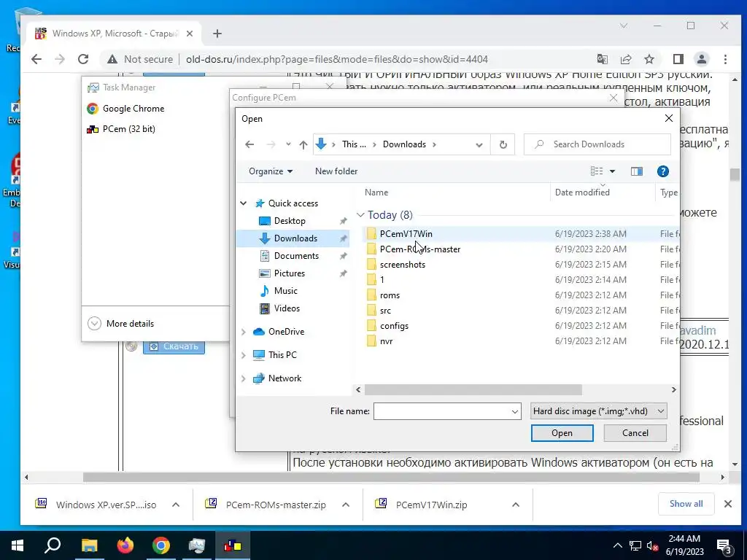Image resolution: width=747 pixels, height=560 pixels.
Task: Collapse the Today (8) group
Action: coord(360,215)
